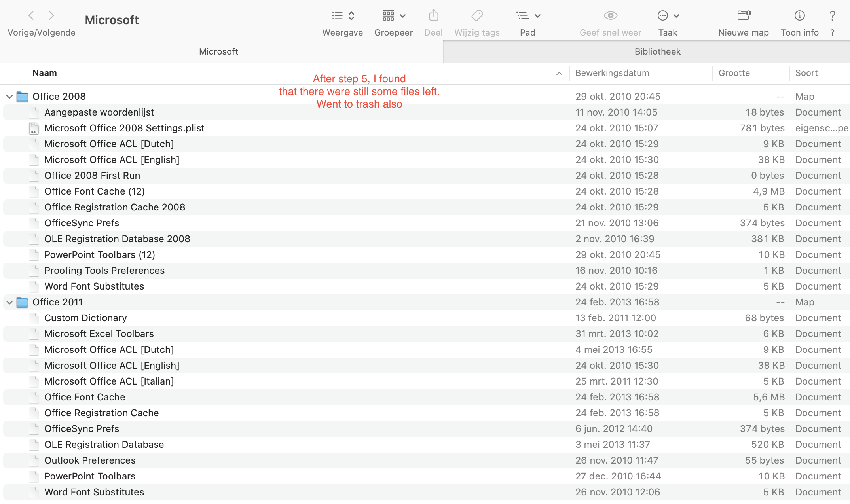Open the Taak action dropdown
This screenshot has height=504, width=850.
668,16
